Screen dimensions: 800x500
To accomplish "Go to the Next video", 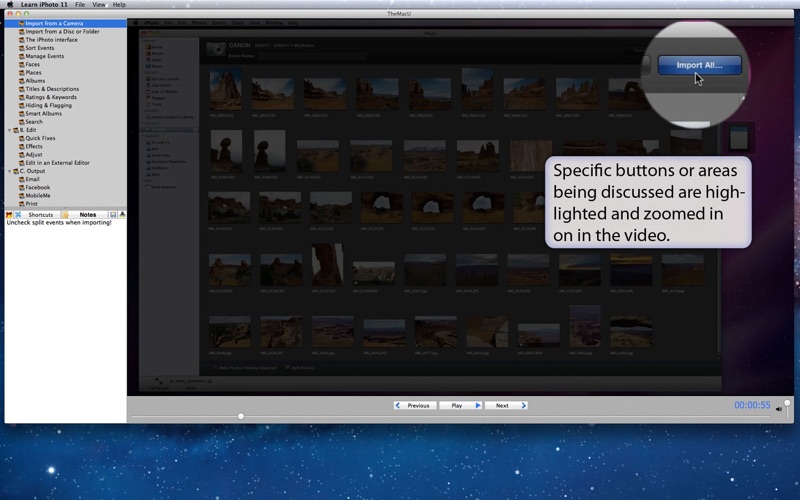I will pos(505,405).
